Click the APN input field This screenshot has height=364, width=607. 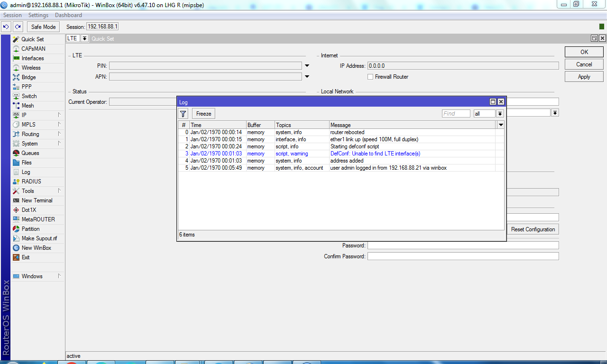(x=205, y=77)
